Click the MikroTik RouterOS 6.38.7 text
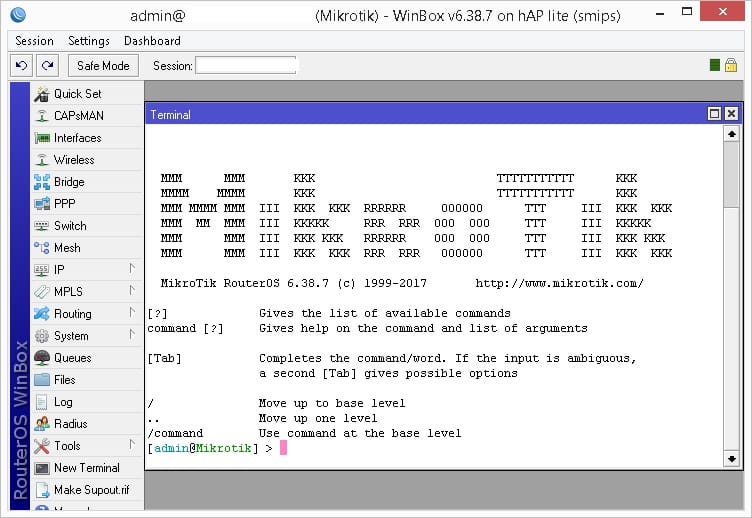The height and width of the screenshot is (518, 752). [x=245, y=283]
